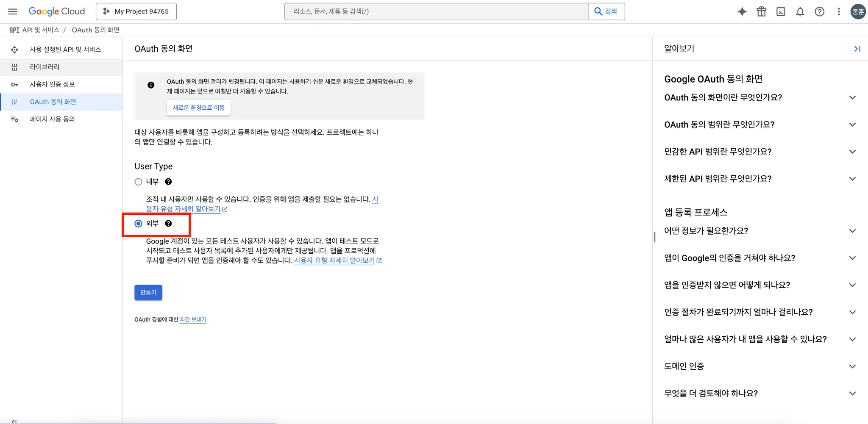Image resolution: width=868 pixels, height=424 pixels.
Task: Click the API 및 서비스 breadcrumb
Action: click(41, 30)
